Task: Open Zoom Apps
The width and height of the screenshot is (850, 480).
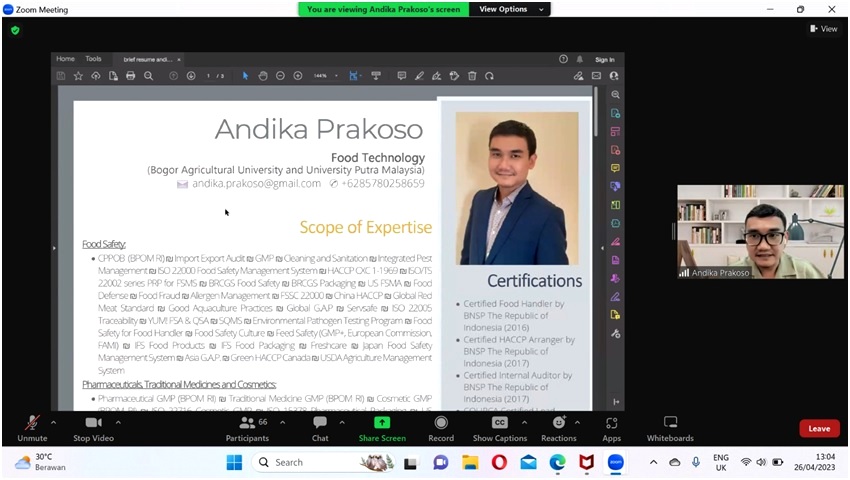Action: tap(611, 428)
